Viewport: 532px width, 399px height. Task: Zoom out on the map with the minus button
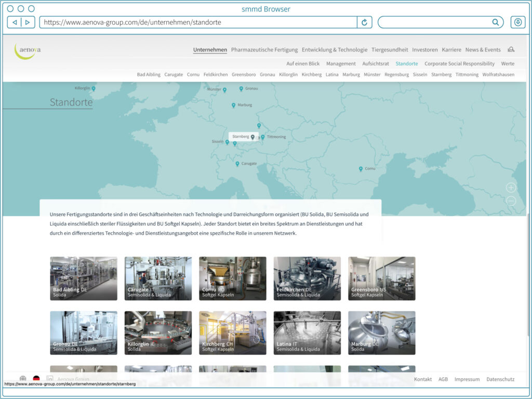[x=511, y=201]
